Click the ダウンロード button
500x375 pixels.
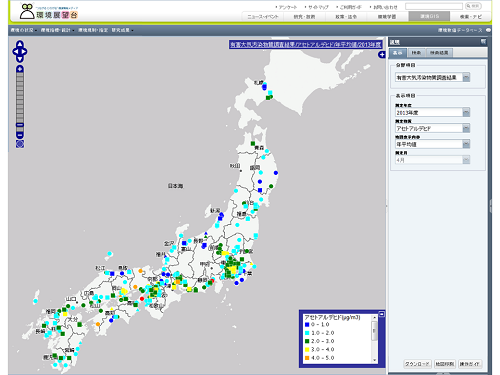417,364
